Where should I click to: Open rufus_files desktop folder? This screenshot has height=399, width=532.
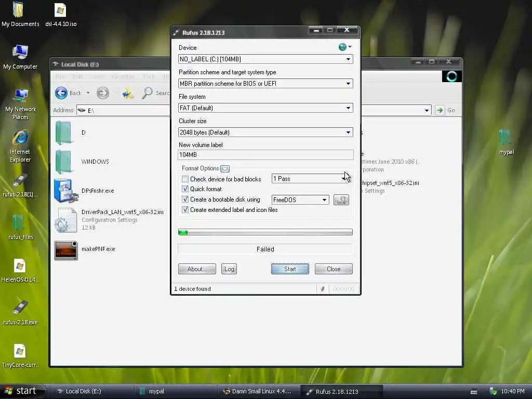20,227
